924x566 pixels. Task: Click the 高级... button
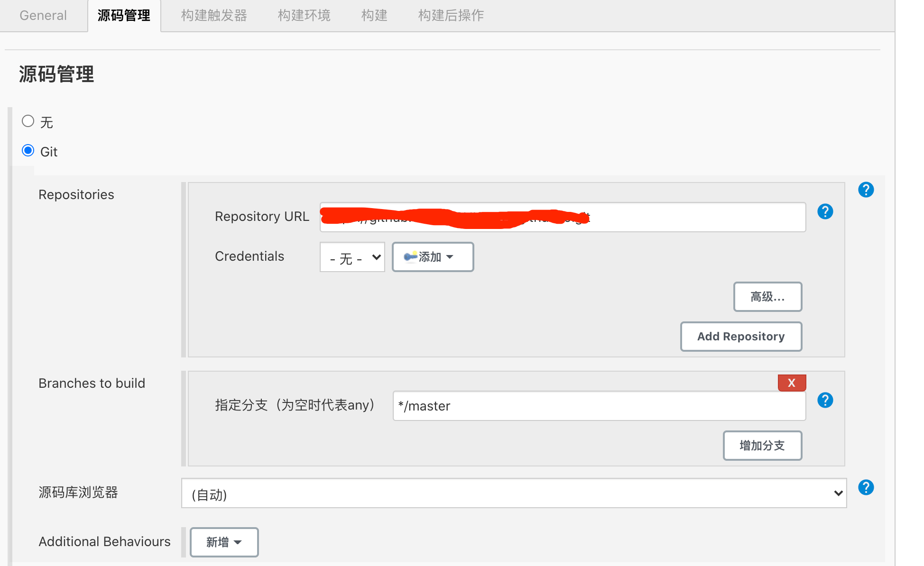coord(767,297)
